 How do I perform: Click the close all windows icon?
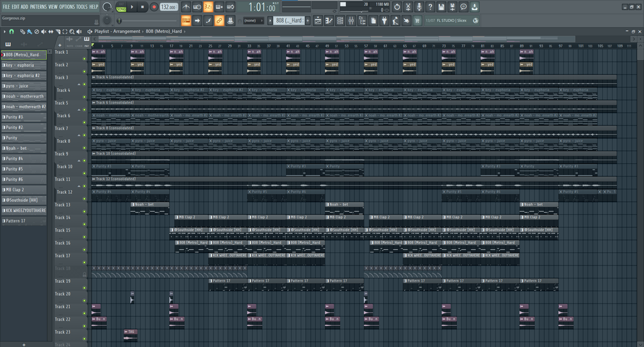[x=406, y=20]
